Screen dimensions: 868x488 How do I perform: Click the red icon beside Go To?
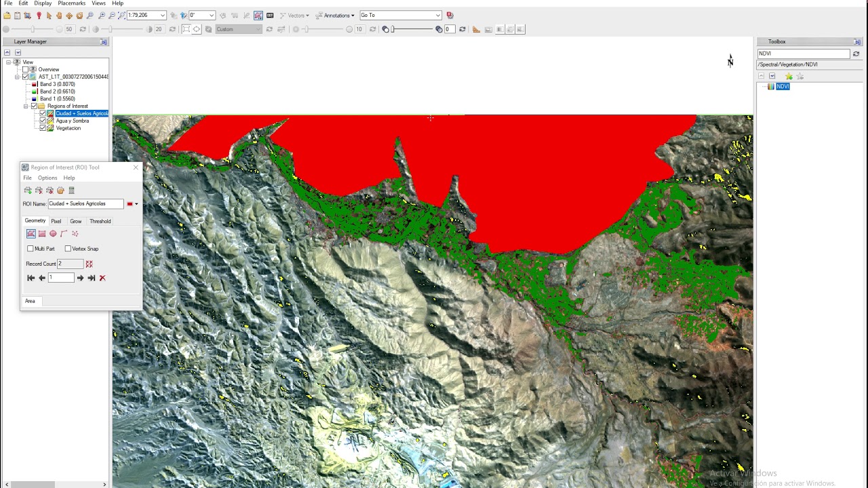450,15
